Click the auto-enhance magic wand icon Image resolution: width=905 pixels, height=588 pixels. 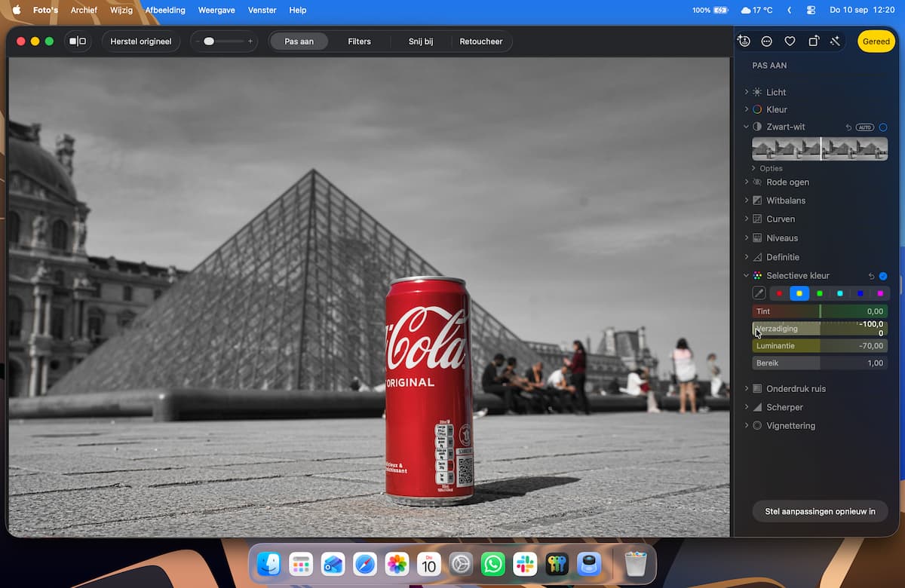pos(835,41)
